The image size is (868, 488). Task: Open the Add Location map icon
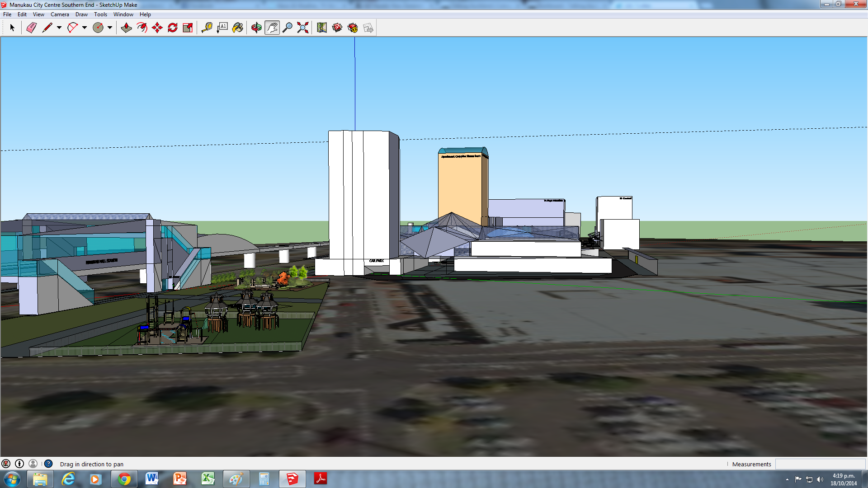pyautogui.click(x=322, y=28)
